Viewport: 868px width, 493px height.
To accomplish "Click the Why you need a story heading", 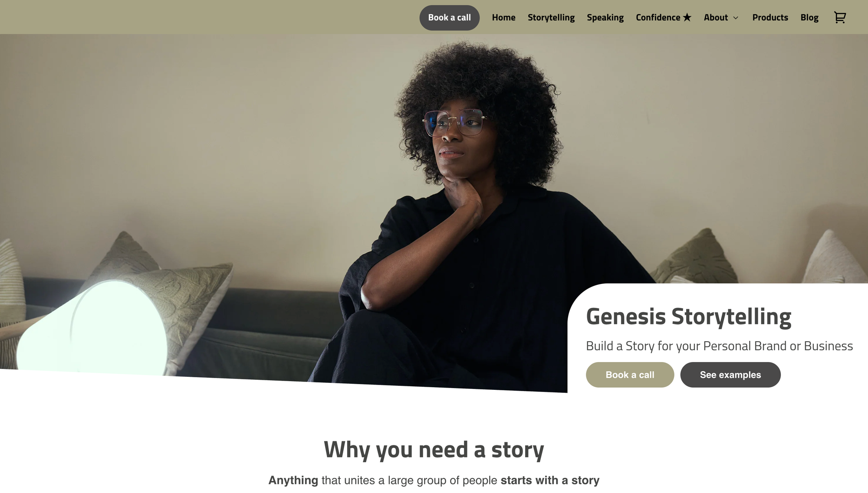I will [434, 450].
